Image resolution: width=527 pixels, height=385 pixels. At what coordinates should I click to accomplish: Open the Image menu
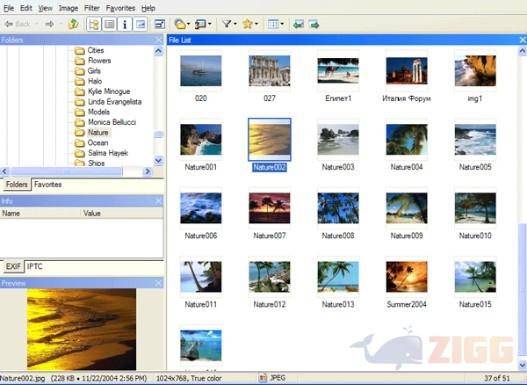69,8
